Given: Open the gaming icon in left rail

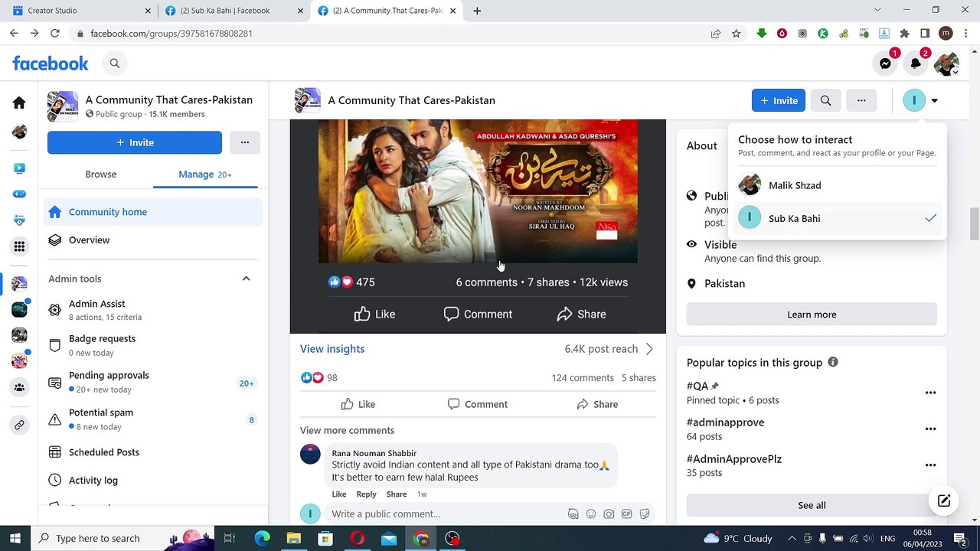Looking at the screenshot, I should pyautogui.click(x=19, y=194).
